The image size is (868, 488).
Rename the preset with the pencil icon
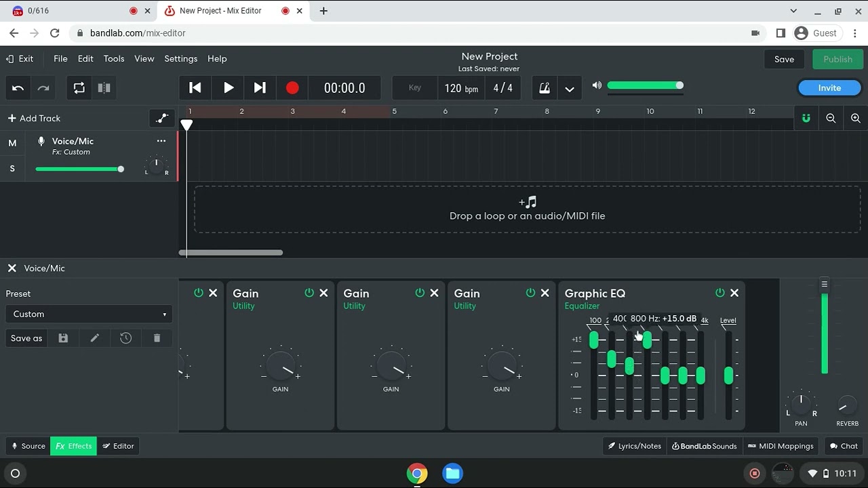tap(94, 338)
